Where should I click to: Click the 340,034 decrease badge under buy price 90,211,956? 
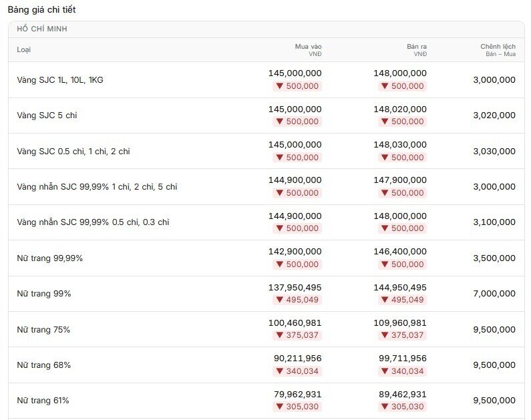point(297,371)
